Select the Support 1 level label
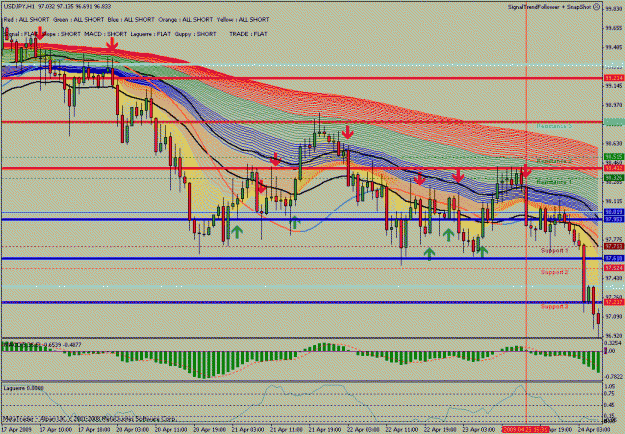The height and width of the screenshot is (434, 625). 554,250
